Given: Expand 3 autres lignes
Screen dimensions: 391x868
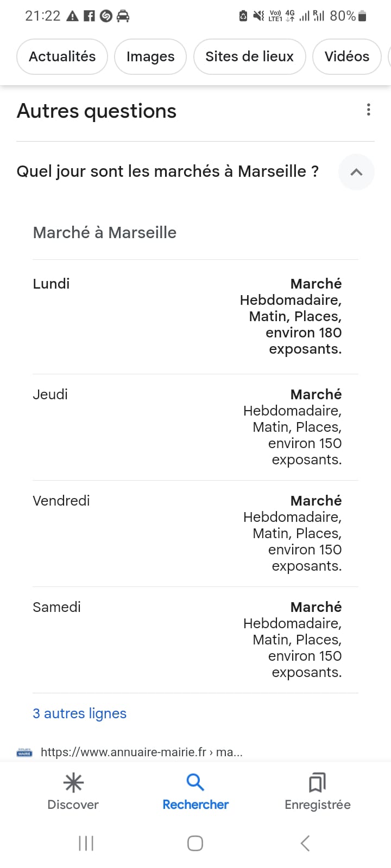Looking at the screenshot, I should tap(79, 713).
